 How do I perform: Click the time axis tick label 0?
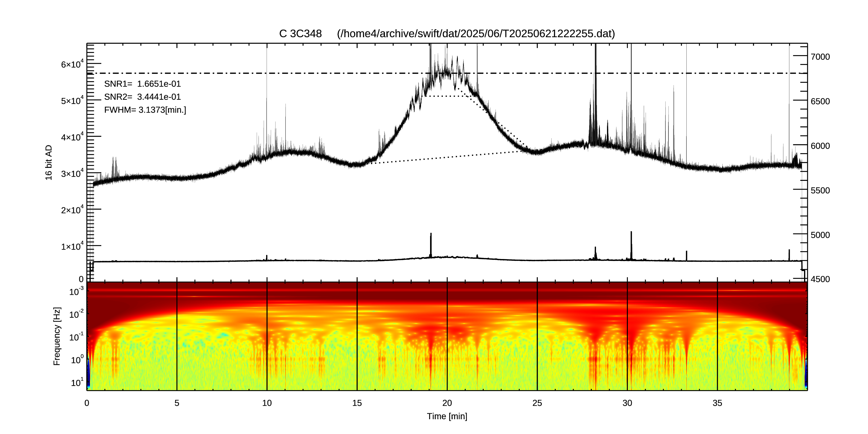(x=87, y=403)
